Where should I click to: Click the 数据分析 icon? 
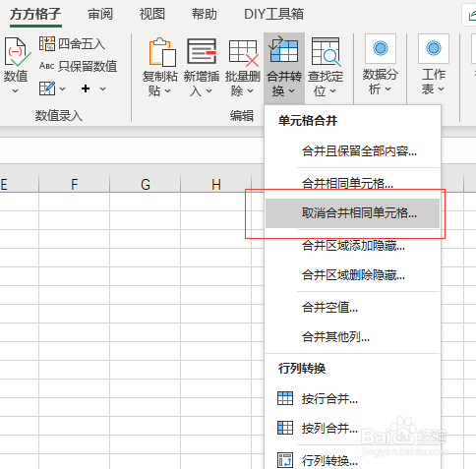381,48
